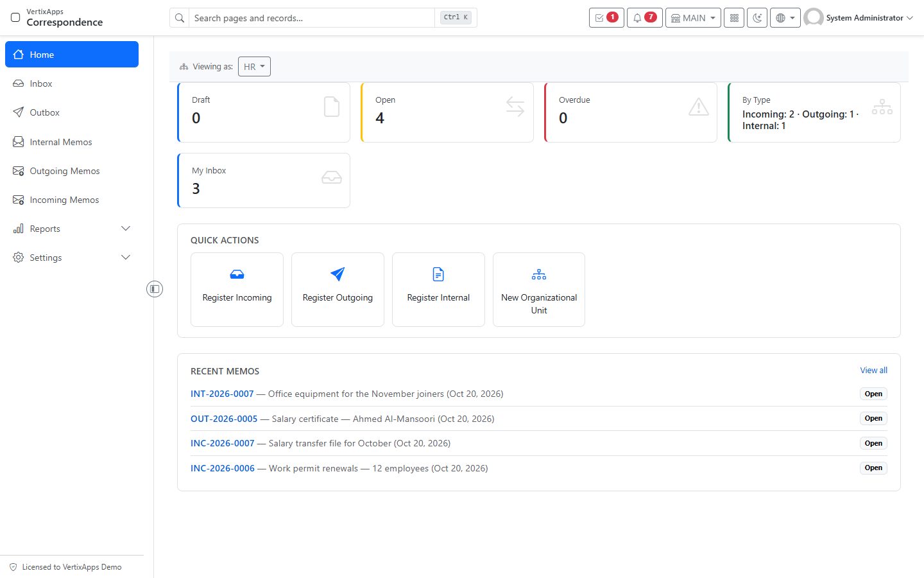This screenshot has height=578, width=924.
Task: Click the Register Outgoing quick action
Action: 338,290
